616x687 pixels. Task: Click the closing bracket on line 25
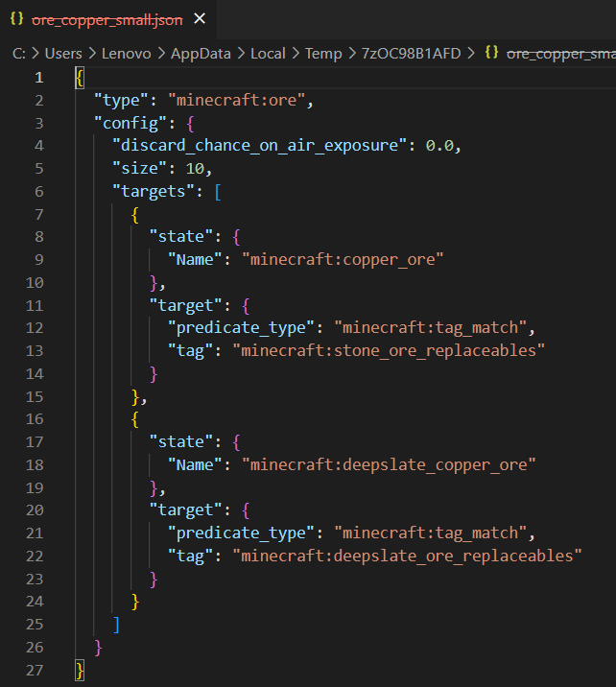(x=116, y=625)
